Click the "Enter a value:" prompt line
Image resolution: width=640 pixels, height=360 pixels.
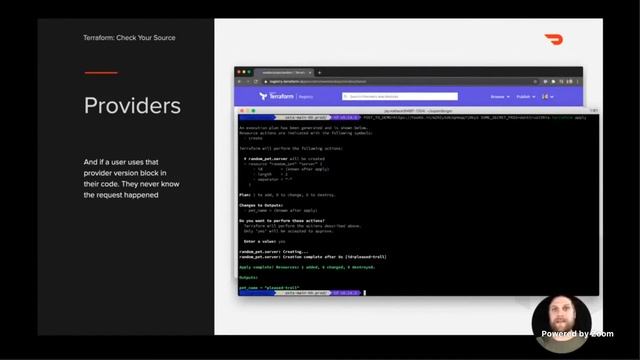point(264,241)
